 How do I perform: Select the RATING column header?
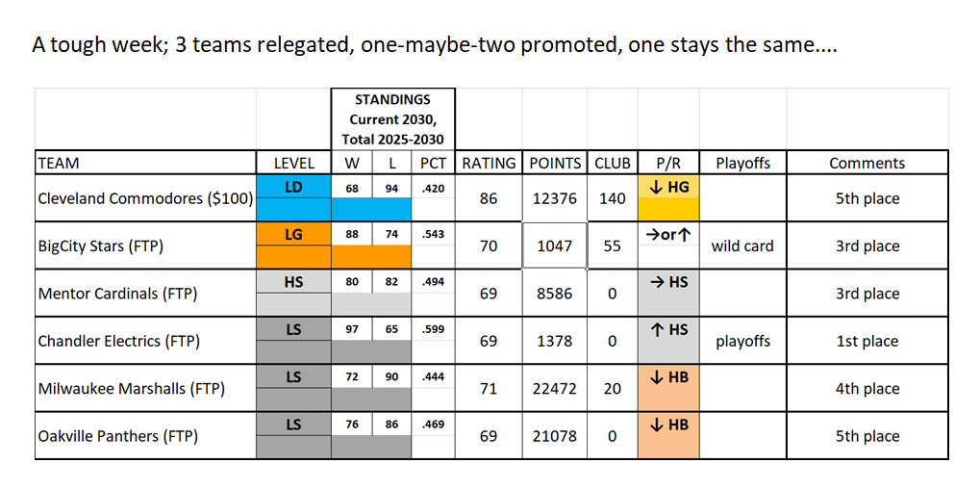point(489,163)
